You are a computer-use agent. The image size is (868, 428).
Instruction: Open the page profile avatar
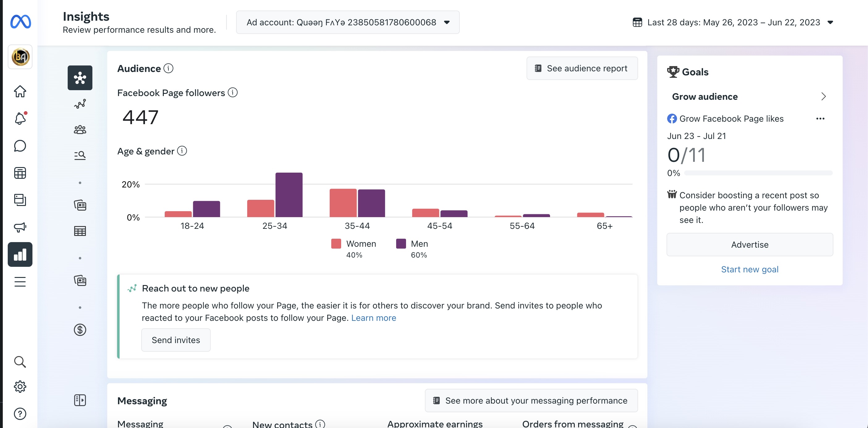pos(20,57)
